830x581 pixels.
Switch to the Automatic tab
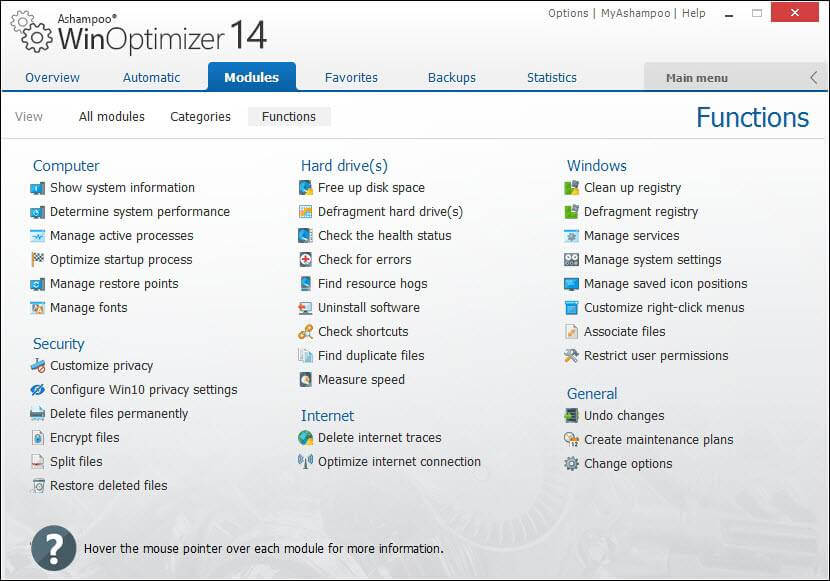point(151,78)
